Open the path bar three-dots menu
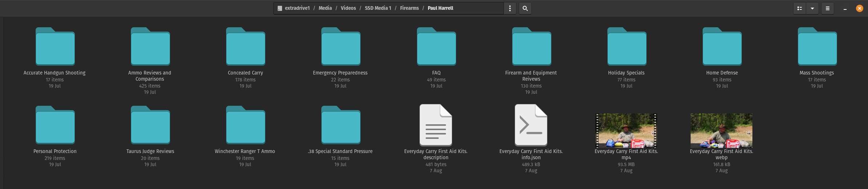Image resolution: width=868 pixels, height=189 pixels. coord(510,8)
